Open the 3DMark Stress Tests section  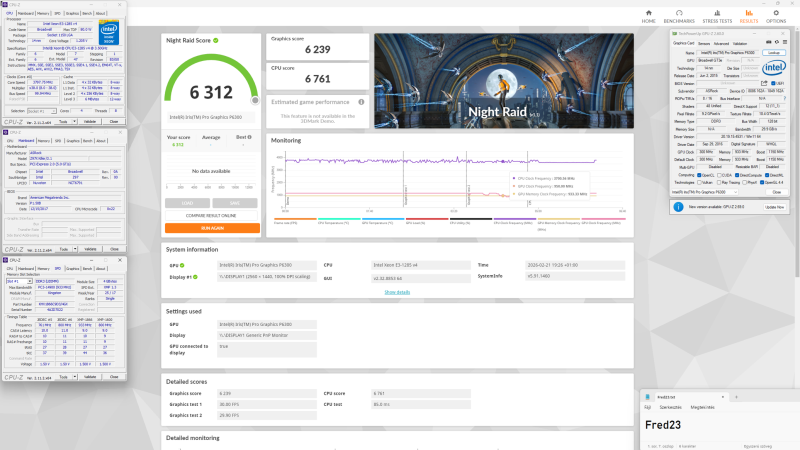pyautogui.click(x=717, y=16)
